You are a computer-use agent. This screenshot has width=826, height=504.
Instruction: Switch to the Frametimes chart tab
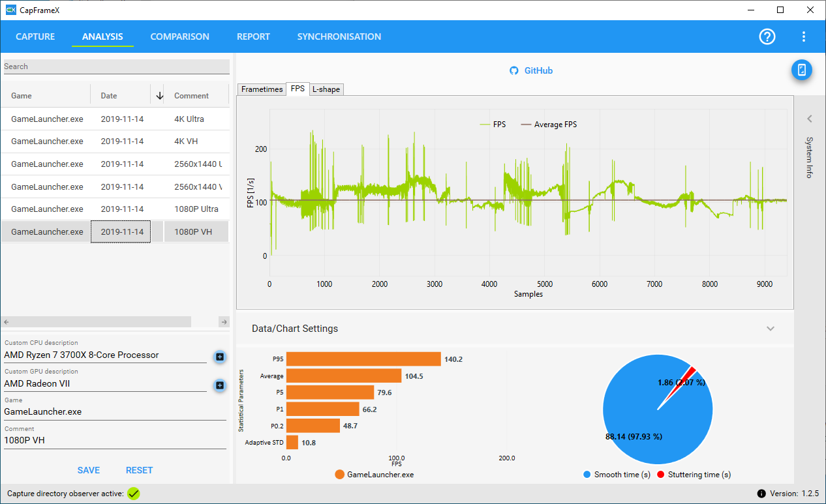tap(262, 89)
